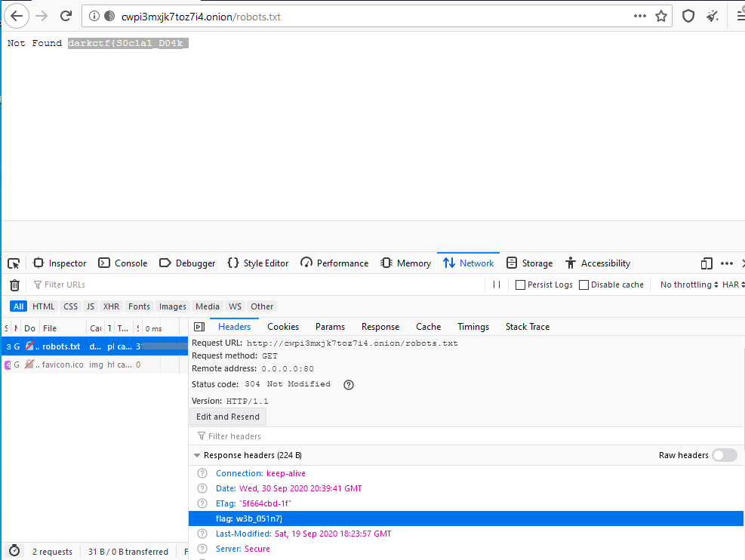Image resolution: width=745 pixels, height=560 pixels.
Task: Clear the network log with trash icon
Action: tap(15, 285)
